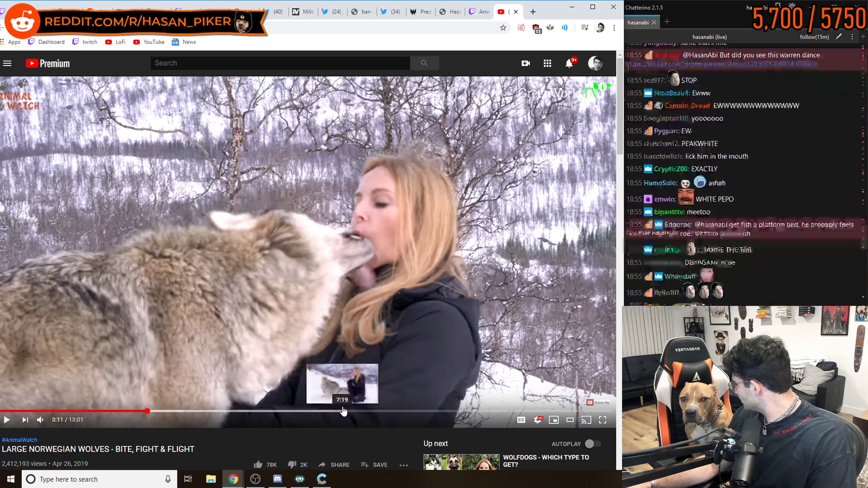Dislike the video with thumbs down
Viewport: 868px width, 488px height.
297,465
